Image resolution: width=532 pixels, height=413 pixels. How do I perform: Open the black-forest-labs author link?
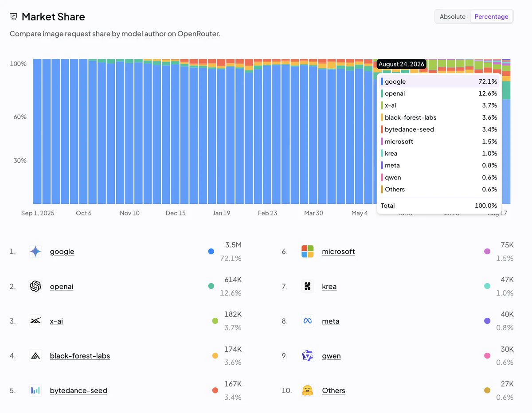click(x=80, y=355)
